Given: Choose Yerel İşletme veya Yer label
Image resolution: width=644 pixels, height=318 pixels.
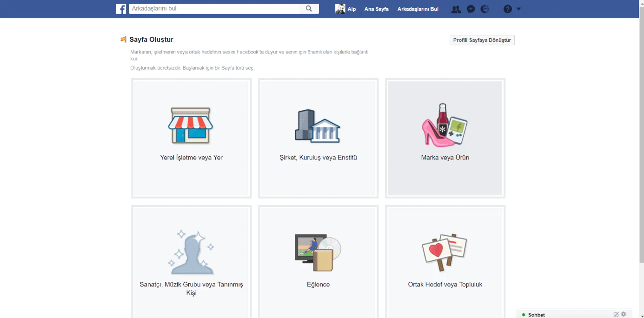Looking at the screenshot, I should [x=191, y=158].
